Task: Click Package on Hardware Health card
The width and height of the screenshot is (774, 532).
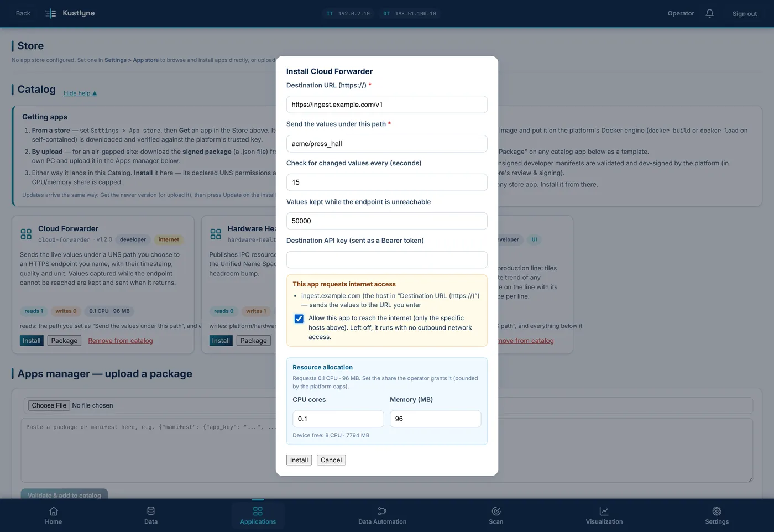Action: click(254, 341)
